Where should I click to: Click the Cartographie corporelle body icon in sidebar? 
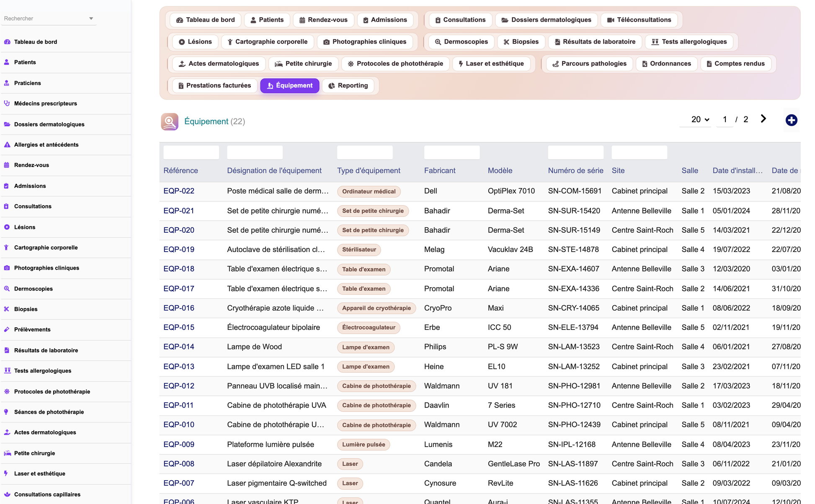[7, 248]
